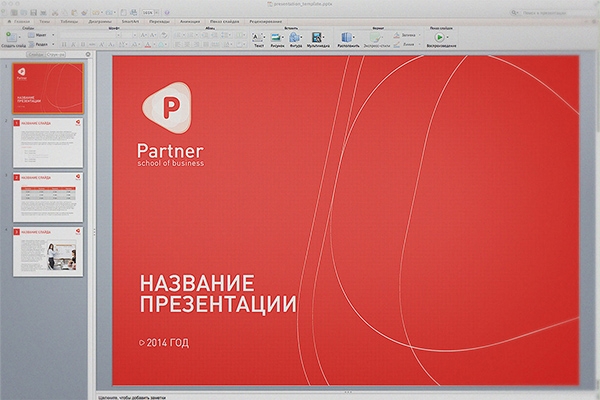The width and height of the screenshot is (600, 400).
Task: Open the Рецензирование ribbon tab
Action: pyautogui.click(x=266, y=21)
